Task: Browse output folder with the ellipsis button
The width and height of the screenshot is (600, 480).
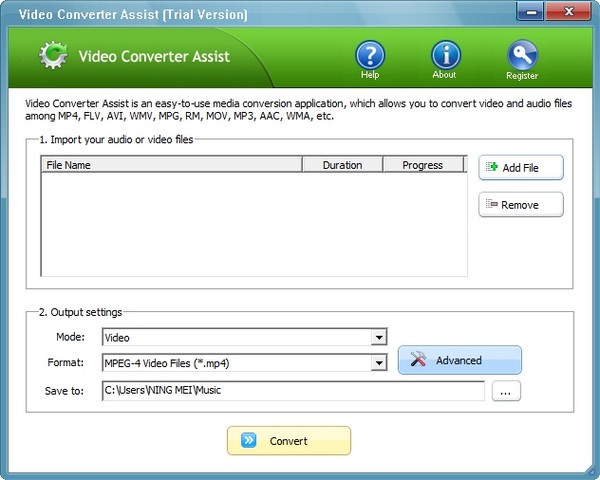Action: point(506,391)
